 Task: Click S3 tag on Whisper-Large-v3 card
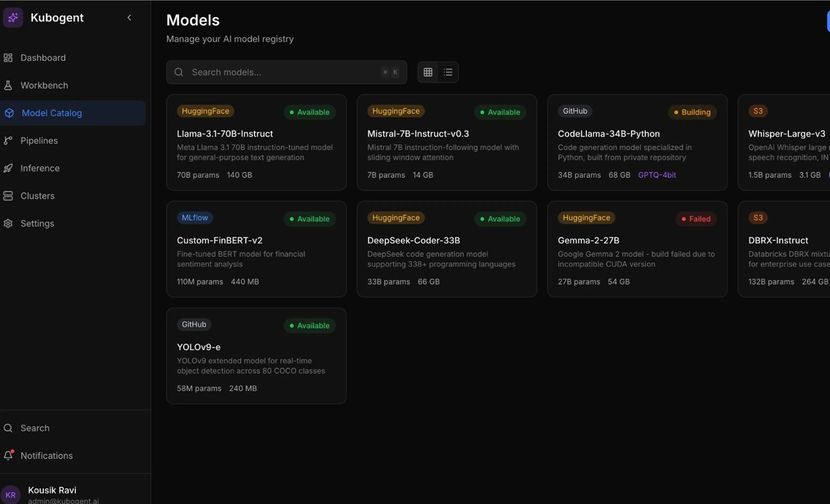coord(758,111)
